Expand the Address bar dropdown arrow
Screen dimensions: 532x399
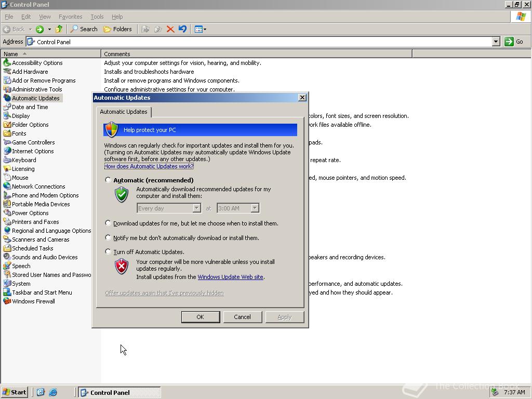pyautogui.click(x=496, y=42)
